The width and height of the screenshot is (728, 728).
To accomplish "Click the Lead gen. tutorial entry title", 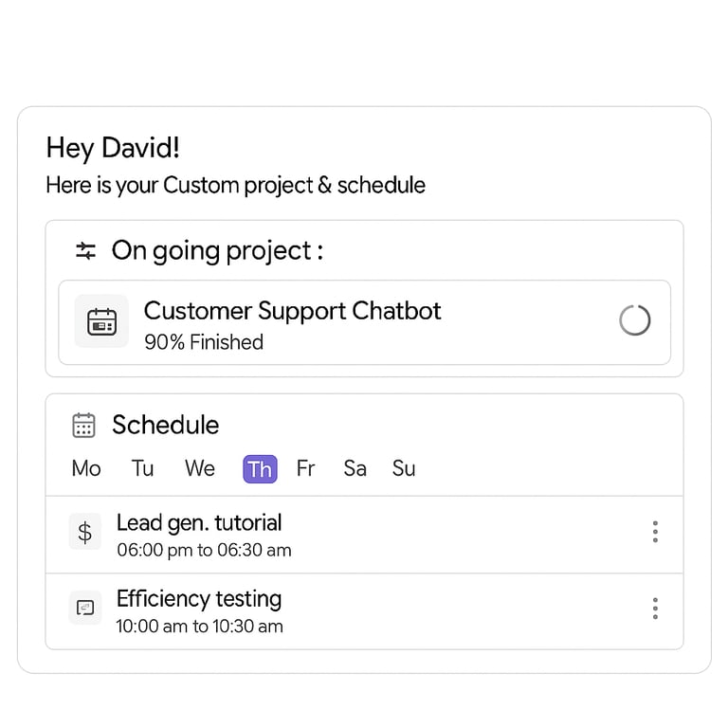I will pyautogui.click(x=199, y=522).
